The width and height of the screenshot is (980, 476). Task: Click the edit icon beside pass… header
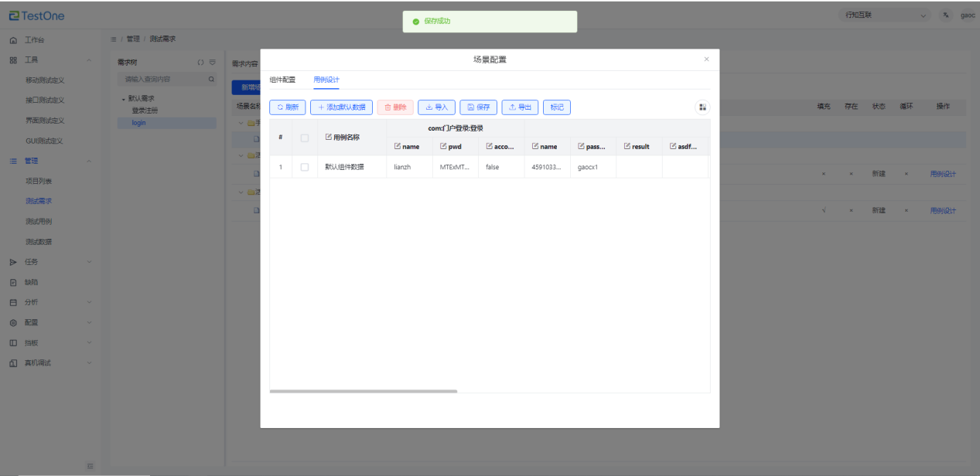(581, 146)
